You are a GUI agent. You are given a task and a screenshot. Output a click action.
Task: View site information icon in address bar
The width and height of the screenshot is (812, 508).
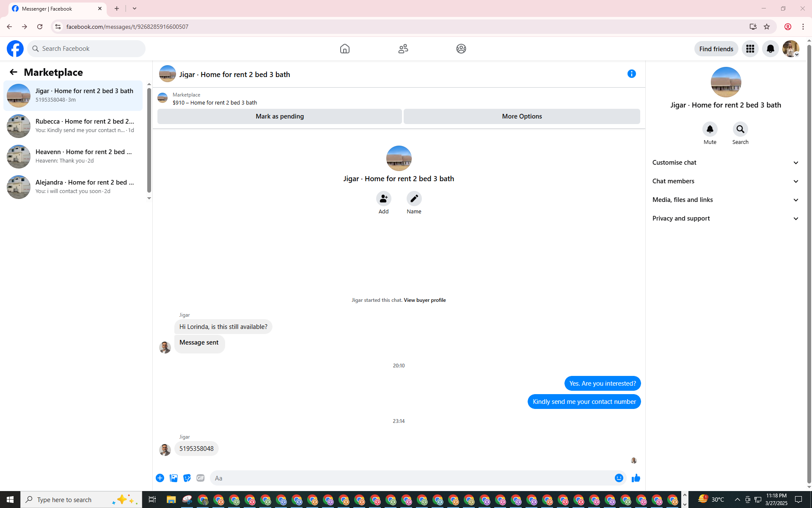(x=58, y=27)
